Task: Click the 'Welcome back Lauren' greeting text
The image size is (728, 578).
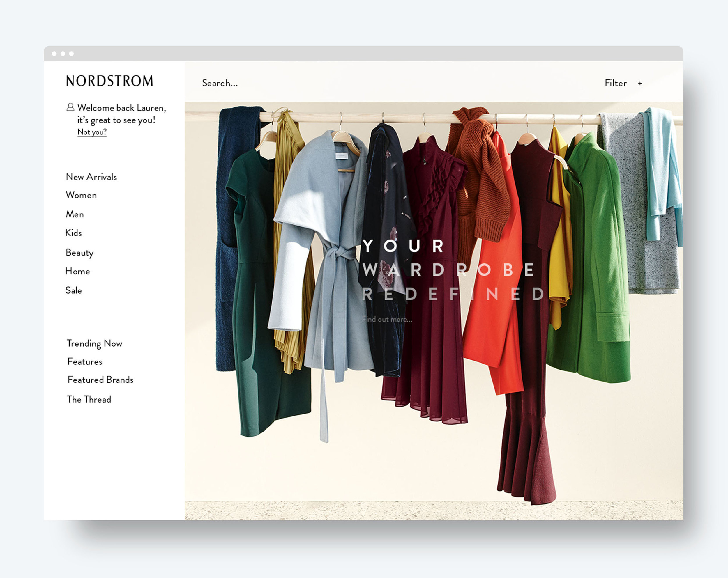Action: pos(121,108)
